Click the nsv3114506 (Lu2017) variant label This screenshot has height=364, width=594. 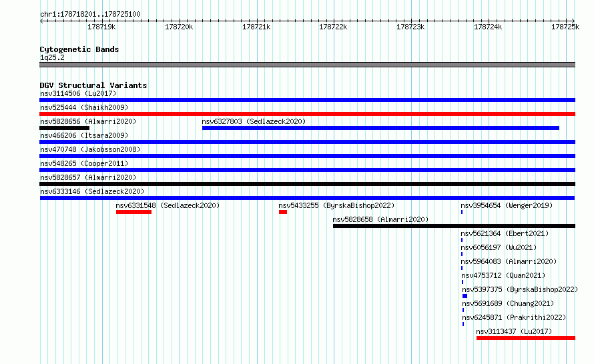pyautogui.click(x=78, y=93)
